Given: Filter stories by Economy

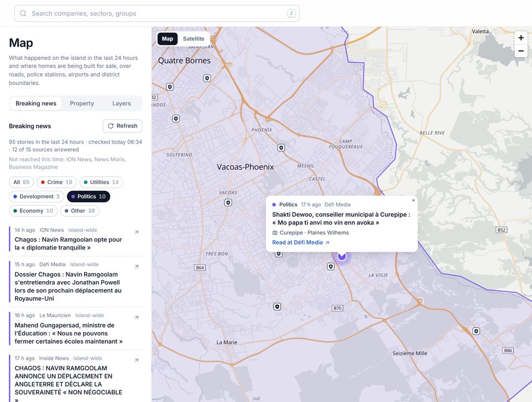Looking at the screenshot, I should point(33,211).
